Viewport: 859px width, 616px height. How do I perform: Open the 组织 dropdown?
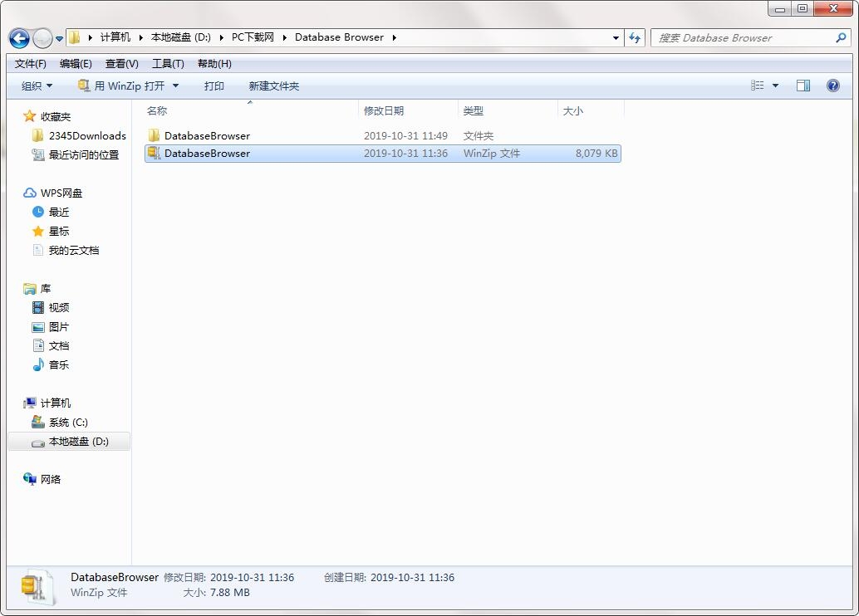[37, 86]
